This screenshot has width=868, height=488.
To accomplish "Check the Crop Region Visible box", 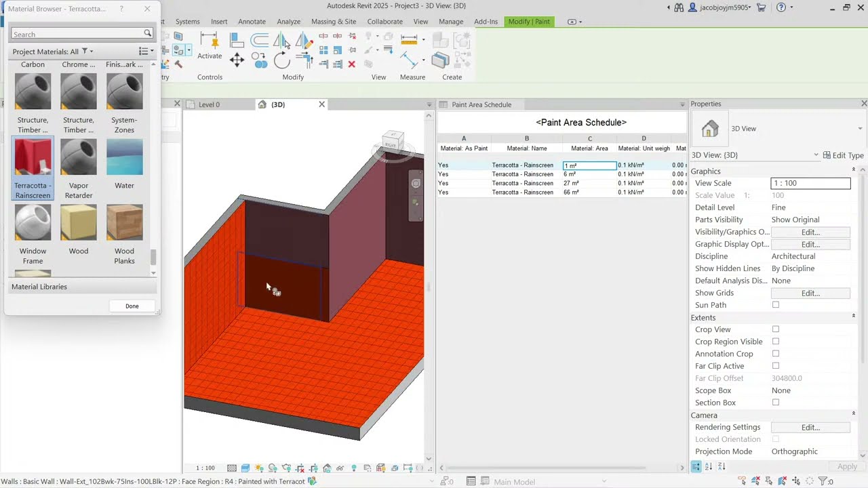I will pos(776,342).
